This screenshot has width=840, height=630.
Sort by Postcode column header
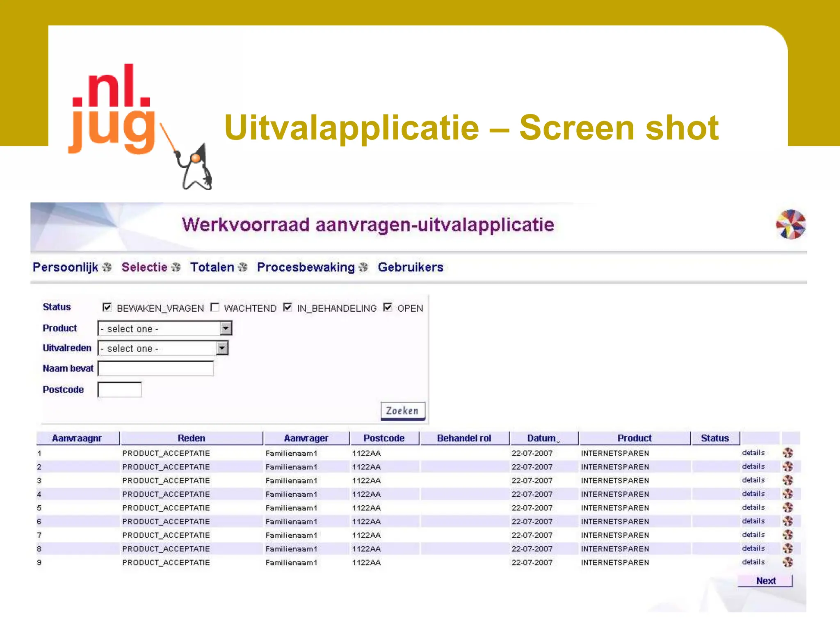pos(384,438)
